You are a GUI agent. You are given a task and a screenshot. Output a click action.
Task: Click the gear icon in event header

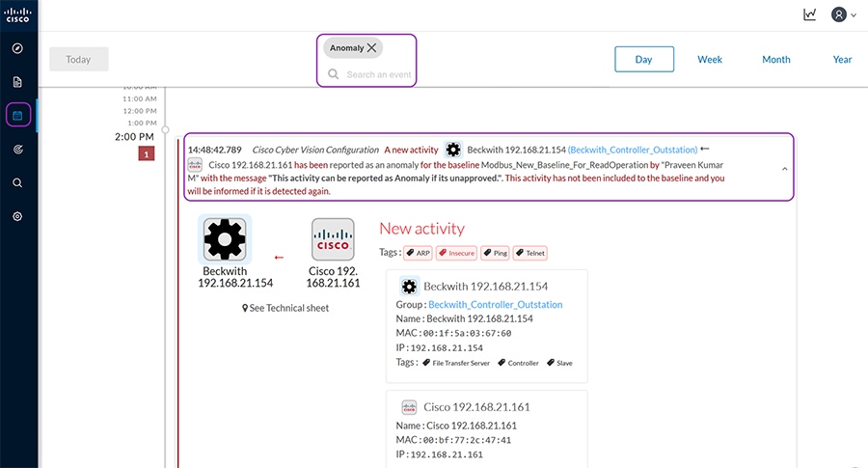click(453, 150)
